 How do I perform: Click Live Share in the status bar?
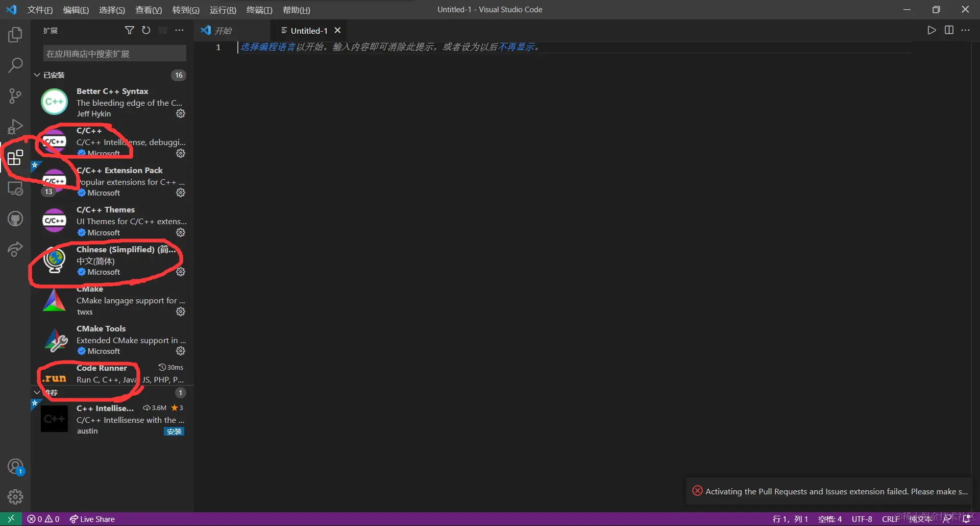coord(92,519)
